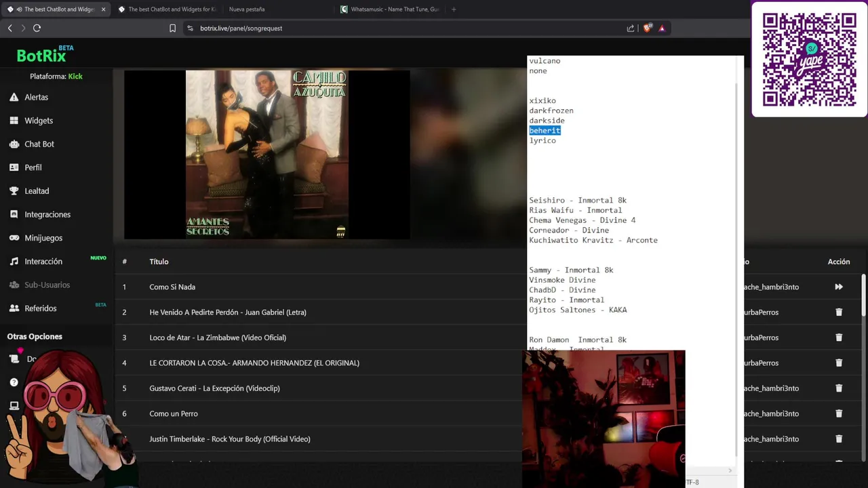Select the song title Como Si Nada
The image size is (868, 488).
172,287
